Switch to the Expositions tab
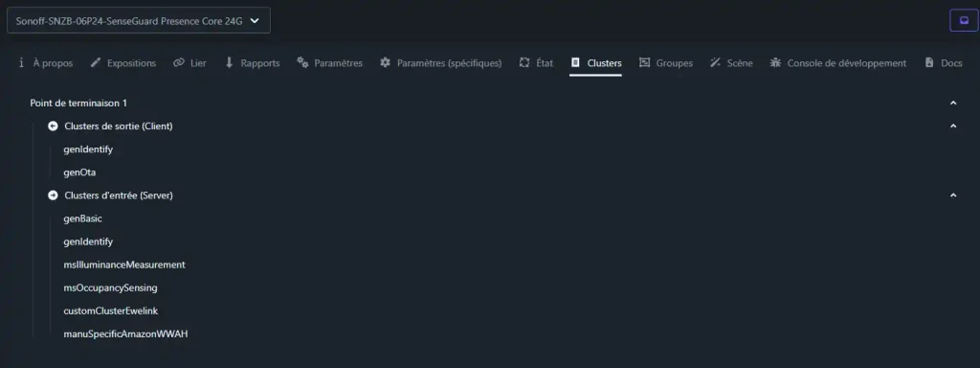Screen dimensions: 980x368 (x=123, y=62)
